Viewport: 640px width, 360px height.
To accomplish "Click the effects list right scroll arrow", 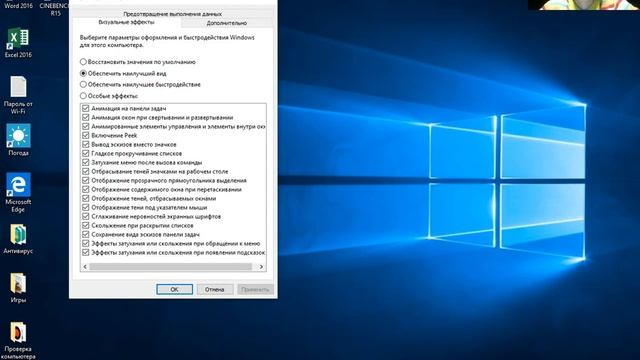I will pos(262,267).
